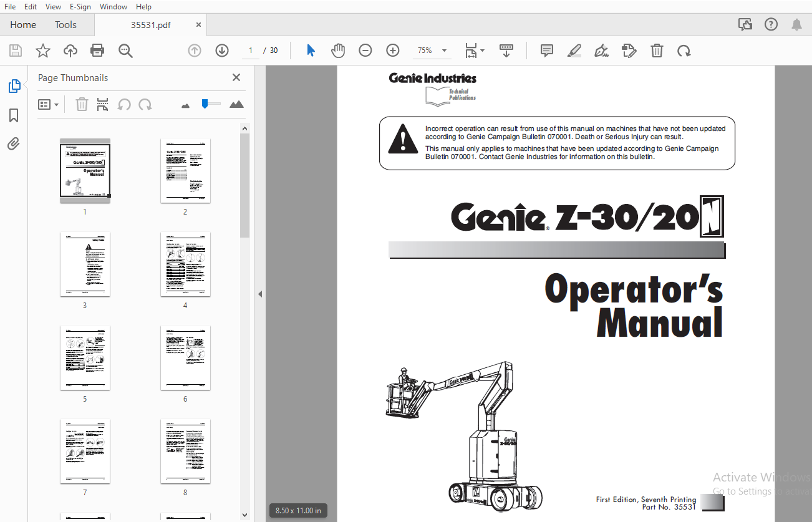Screen dimensions: 812x522
Task: Toggle the scrolling mode keyboard icon
Action: click(506, 51)
